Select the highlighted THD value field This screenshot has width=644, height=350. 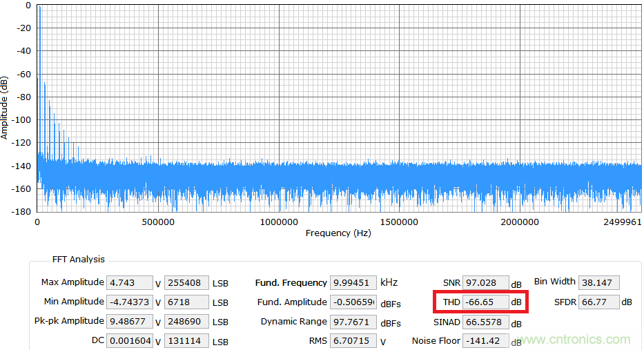point(485,302)
